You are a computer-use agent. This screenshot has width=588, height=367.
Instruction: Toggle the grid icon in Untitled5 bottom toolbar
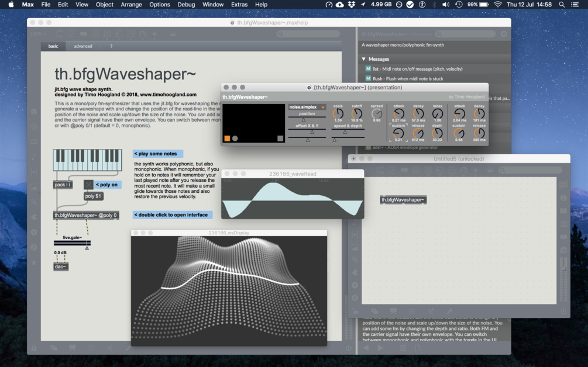click(412, 311)
